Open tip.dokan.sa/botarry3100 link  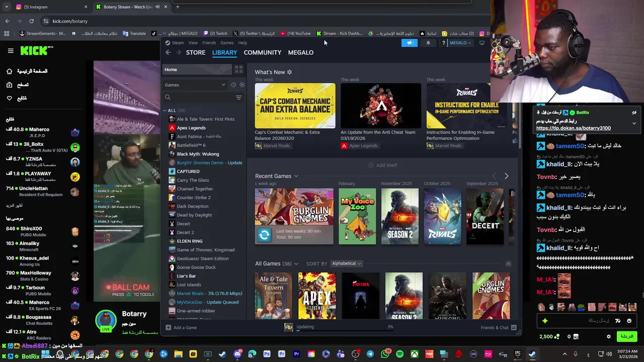(x=573, y=128)
